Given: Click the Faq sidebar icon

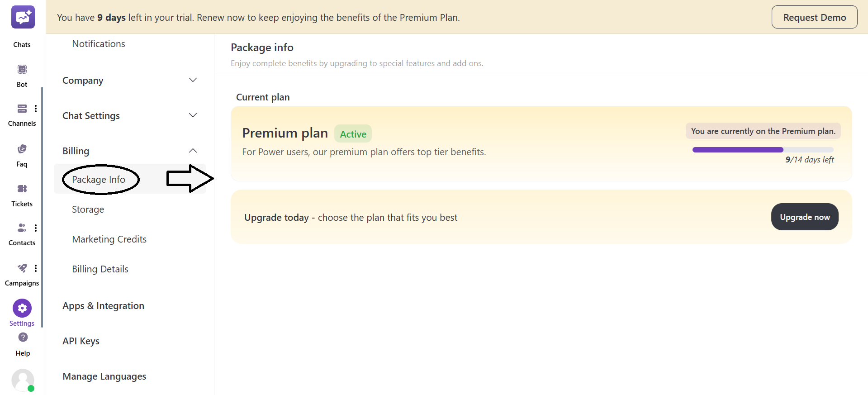Looking at the screenshot, I should (x=22, y=148).
